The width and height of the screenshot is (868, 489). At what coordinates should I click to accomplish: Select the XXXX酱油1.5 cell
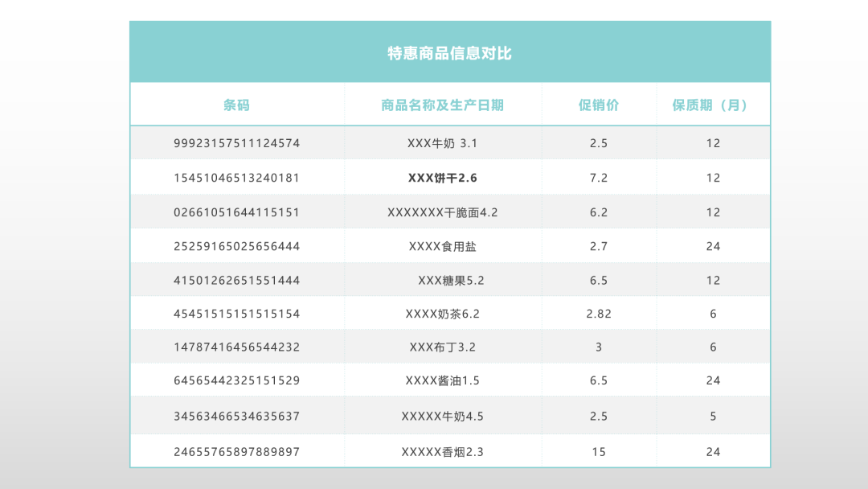(x=442, y=380)
